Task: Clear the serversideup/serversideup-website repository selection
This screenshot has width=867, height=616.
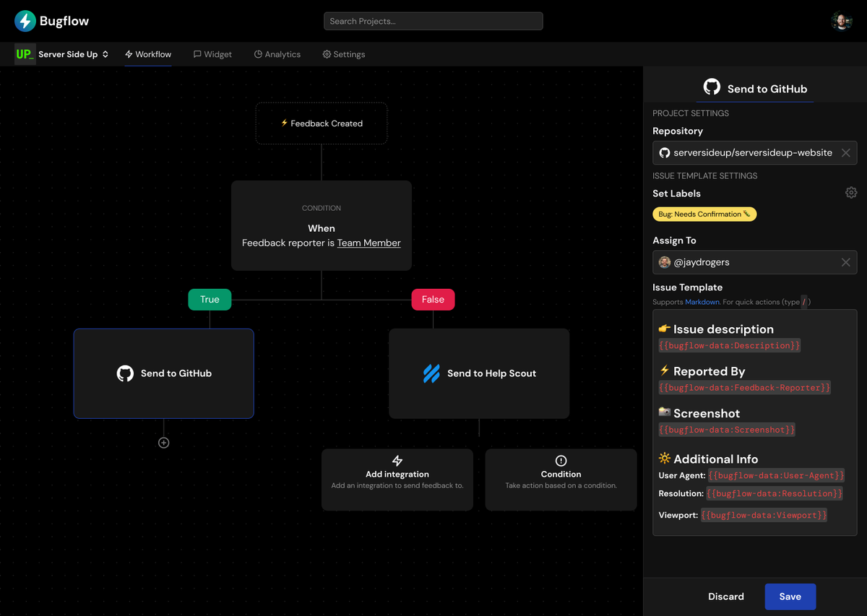Action: pos(845,152)
